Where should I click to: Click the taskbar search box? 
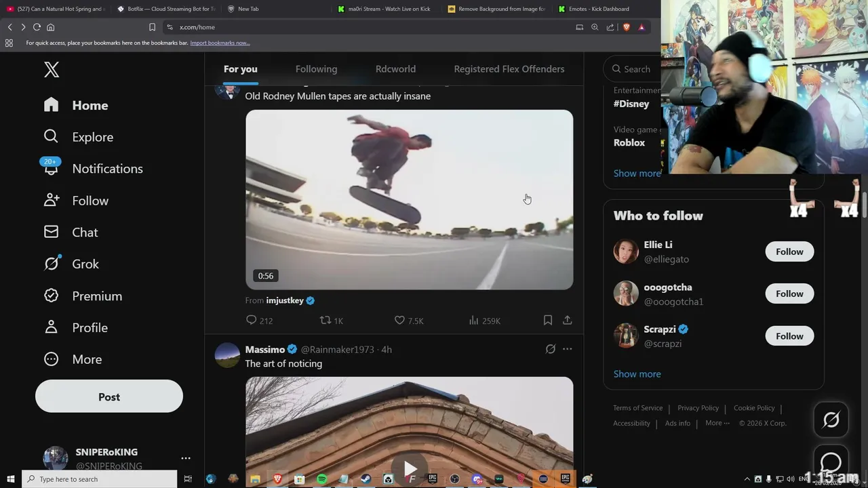point(99,479)
